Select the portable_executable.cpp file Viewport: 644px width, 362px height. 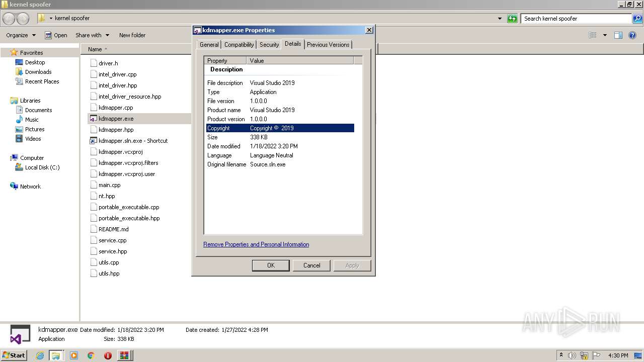point(129,207)
